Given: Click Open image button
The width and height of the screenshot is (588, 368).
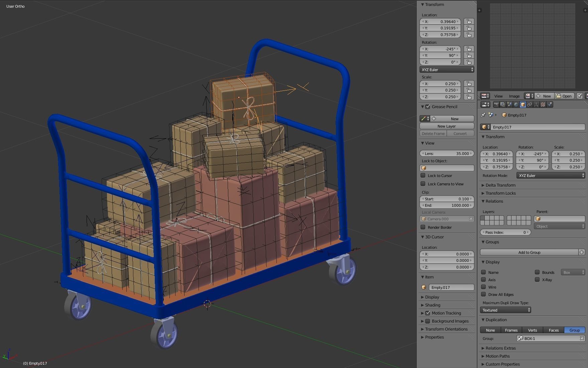Looking at the screenshot, I should point(564,96).
